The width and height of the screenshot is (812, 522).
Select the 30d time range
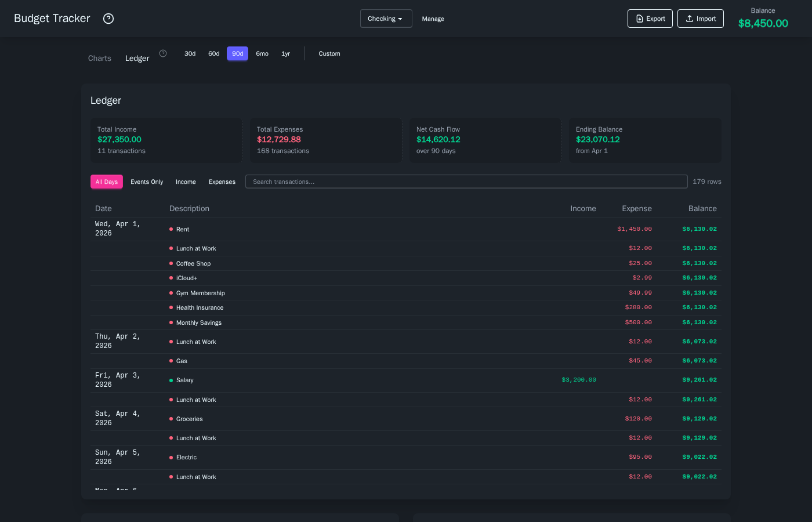190,53
